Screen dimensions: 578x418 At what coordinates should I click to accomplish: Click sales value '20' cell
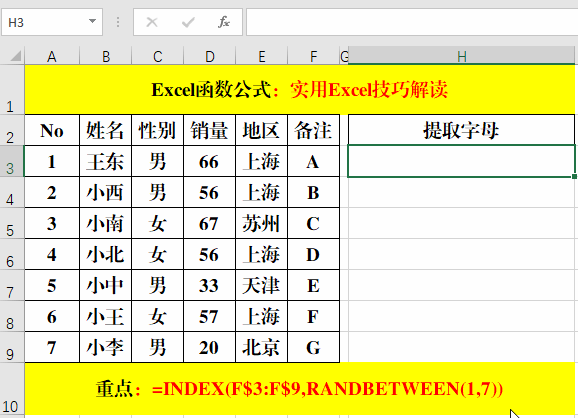point(210,347)
